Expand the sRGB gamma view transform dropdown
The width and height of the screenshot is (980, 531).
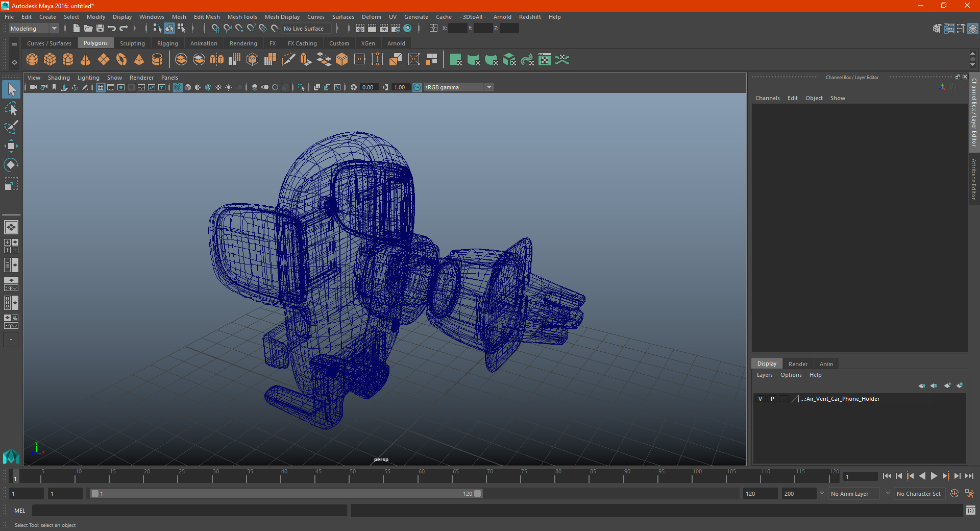coord(489,87)
